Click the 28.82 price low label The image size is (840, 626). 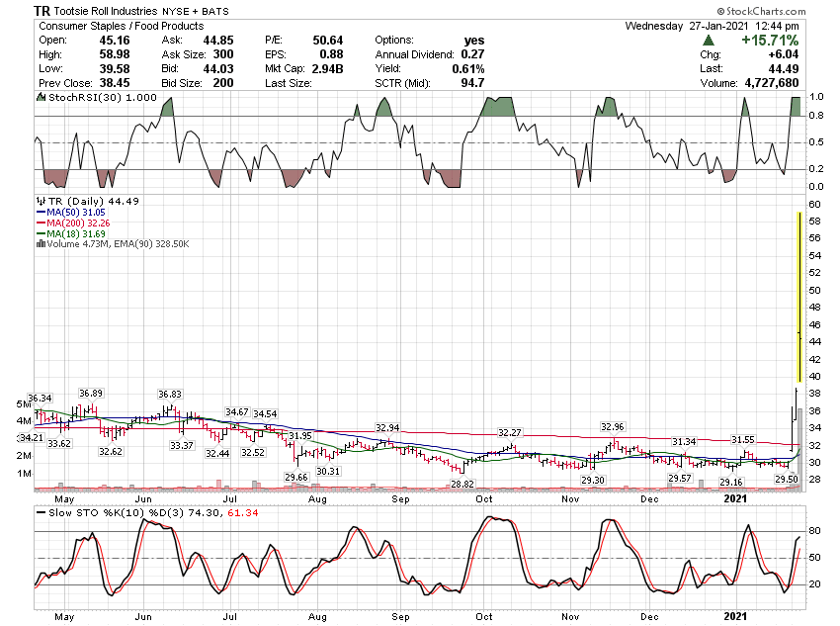[x=462, y=484]
